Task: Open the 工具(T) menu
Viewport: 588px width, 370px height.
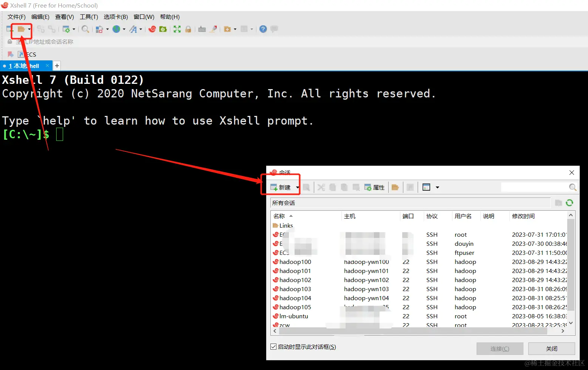Action: pyautogui.click(x=89, y=17)
